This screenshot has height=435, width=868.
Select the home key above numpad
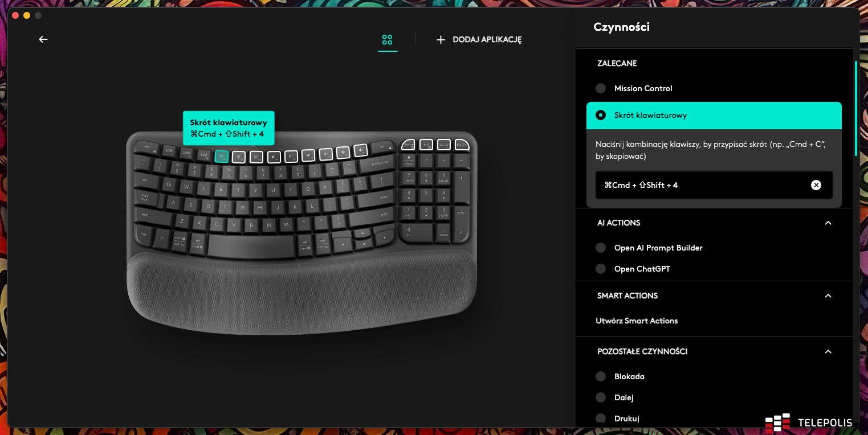coord(408,145)
